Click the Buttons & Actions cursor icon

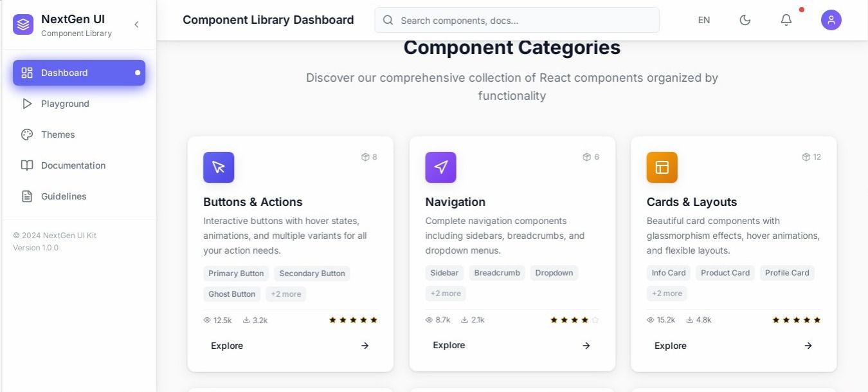click(x=219, y=167)
